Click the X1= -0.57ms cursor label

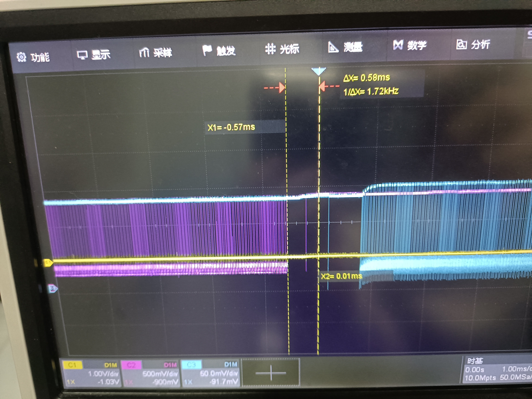231,127
